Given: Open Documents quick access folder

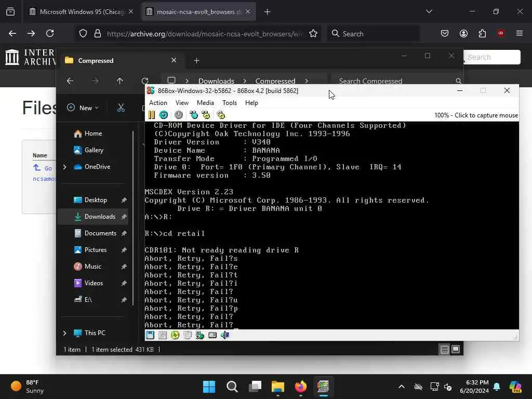Looking at the screenshot, I should point(100,233).
